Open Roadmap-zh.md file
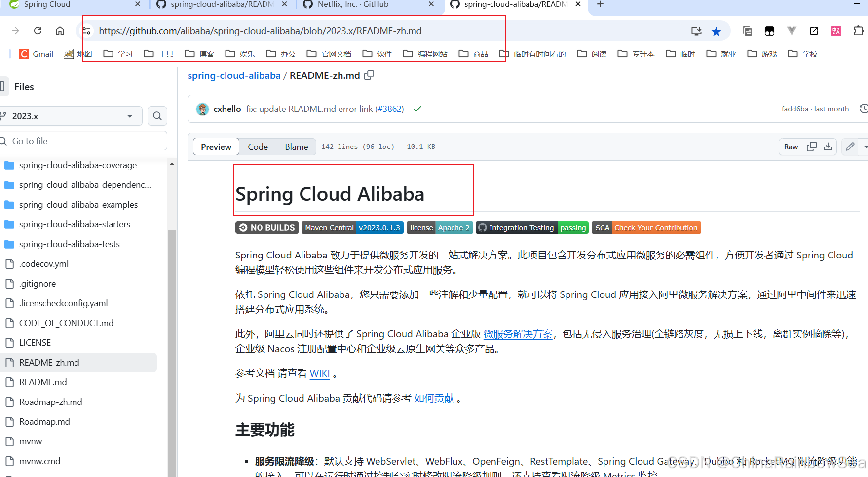The width and height of the screenshot is (868, 477). [51, 402]
